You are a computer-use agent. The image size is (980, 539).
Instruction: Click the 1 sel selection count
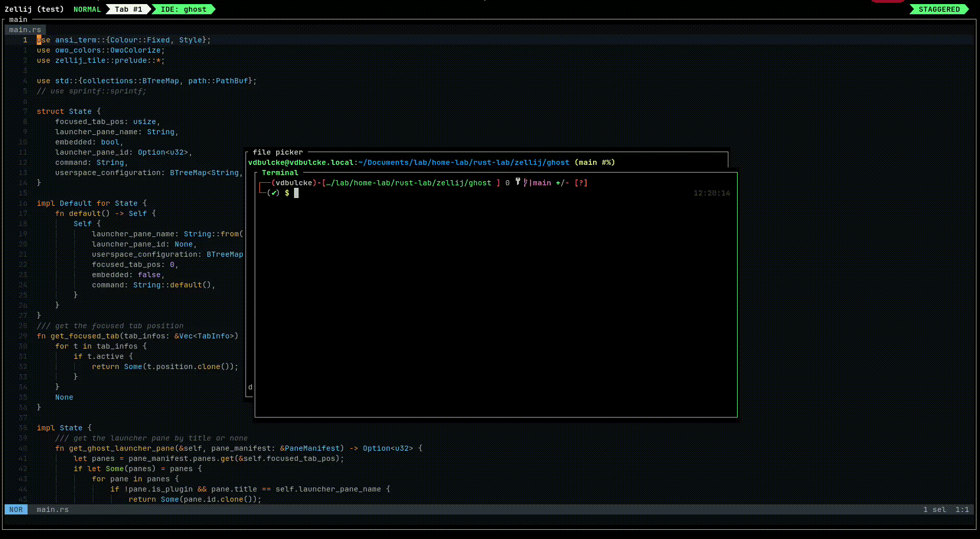(935, 509)
